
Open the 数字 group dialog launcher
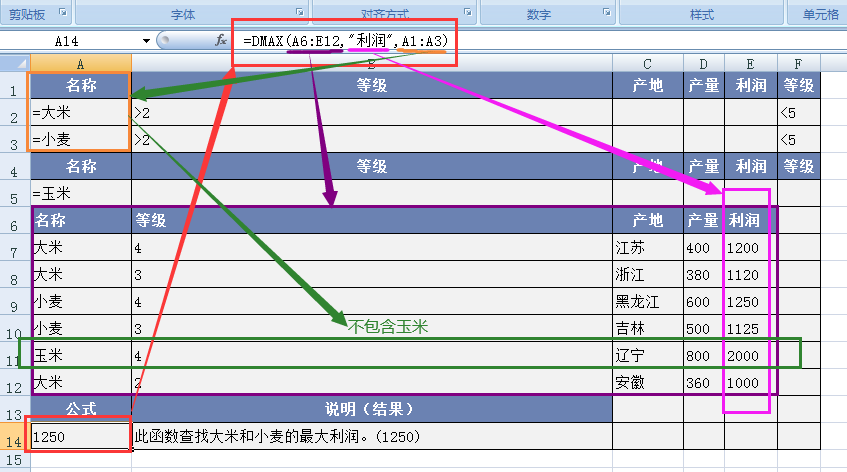click(607, 12)
